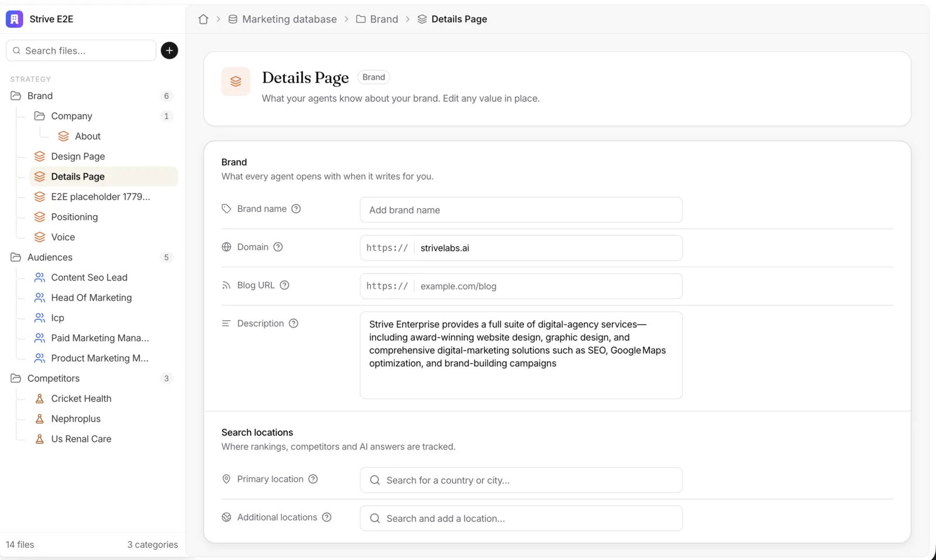Click the Blog URL help icon
Viewport: 936px width, 560px height.
[284, 285]
